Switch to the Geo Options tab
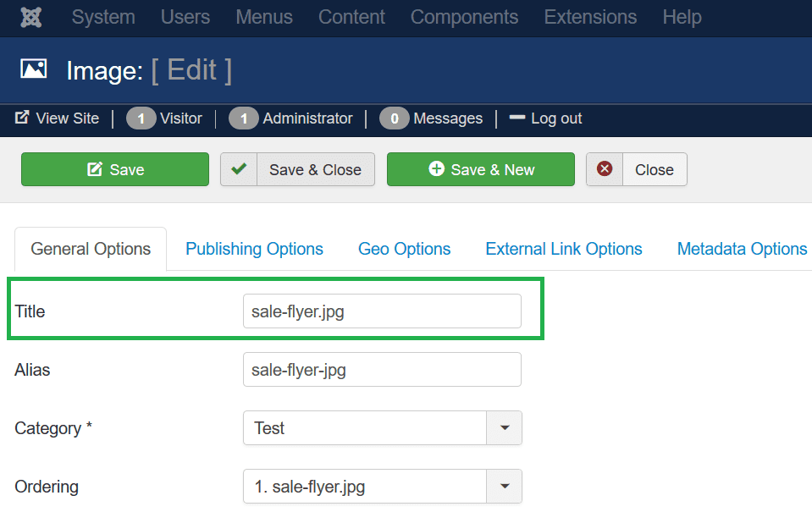This screenshot has height=523, width=812. click(x=404, y=249)
